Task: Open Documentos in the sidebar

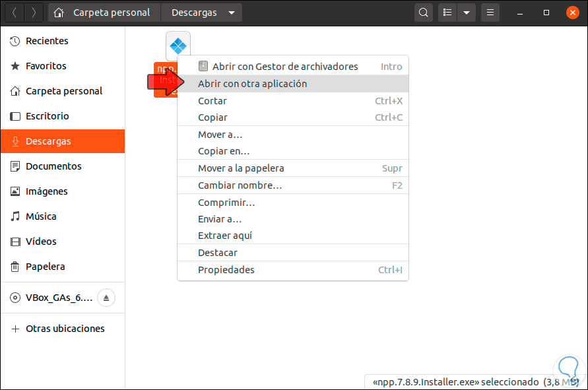Action: (x=63, y=166)
